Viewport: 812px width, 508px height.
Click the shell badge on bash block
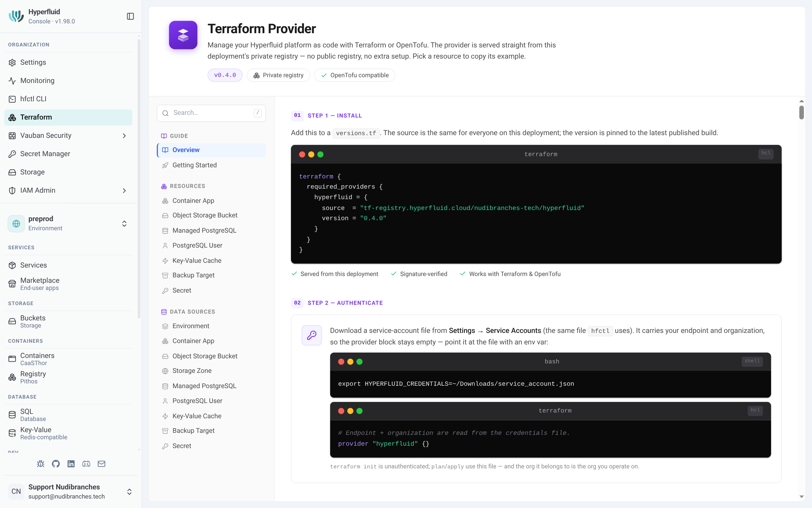pyautogui.click(x=752, y=361)
